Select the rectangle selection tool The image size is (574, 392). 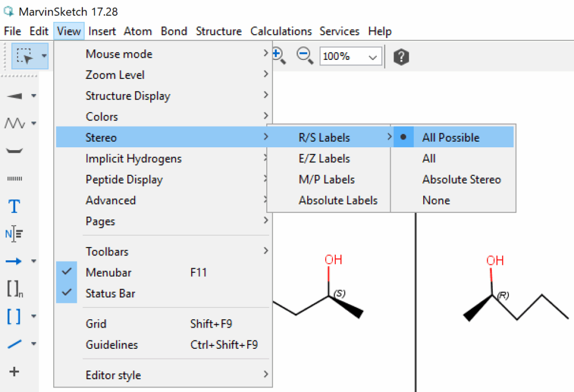24,56
